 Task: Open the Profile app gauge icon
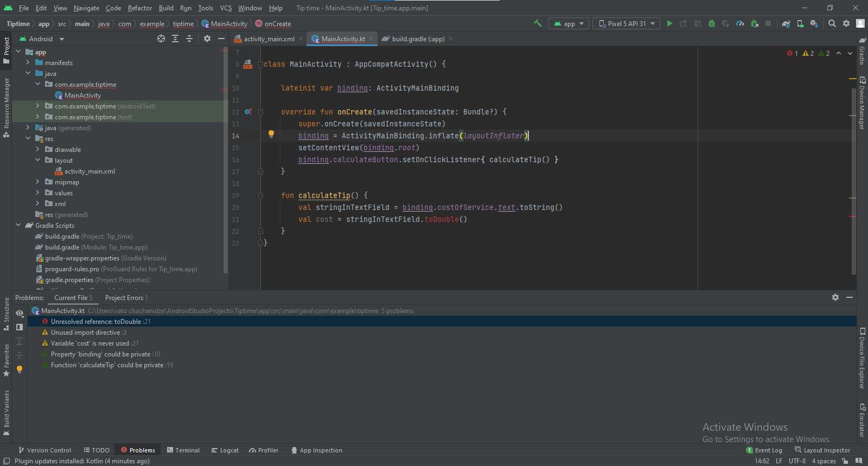[x=740, y=23]
